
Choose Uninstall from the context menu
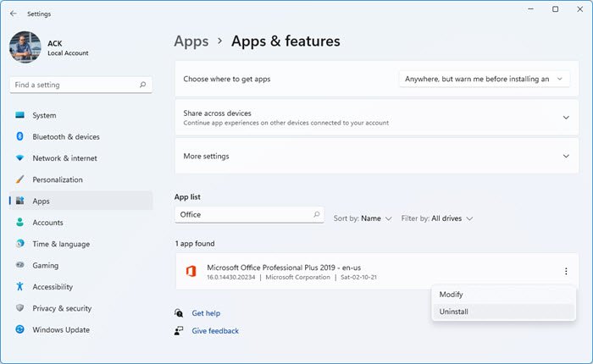pyautogui.click(x=454, y=312)
